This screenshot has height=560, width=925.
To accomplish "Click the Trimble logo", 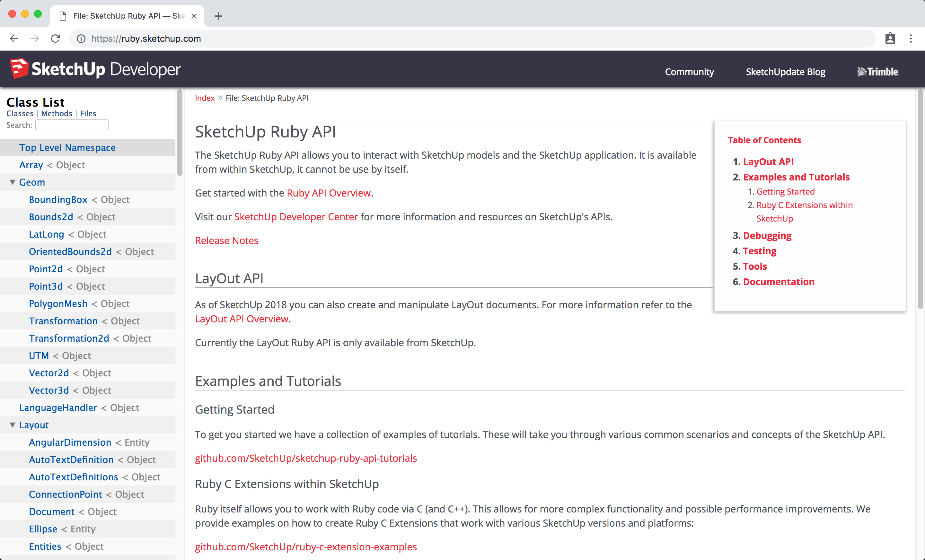I will pyautogui.click(x=878, y=72).
